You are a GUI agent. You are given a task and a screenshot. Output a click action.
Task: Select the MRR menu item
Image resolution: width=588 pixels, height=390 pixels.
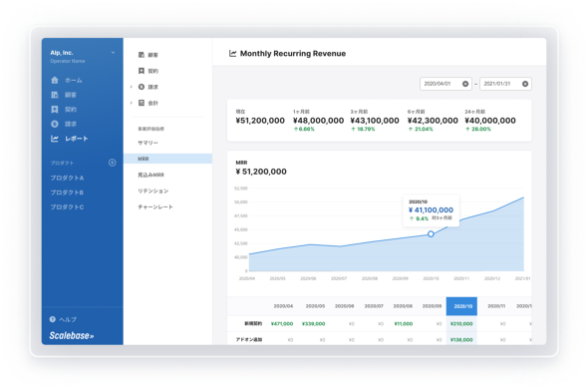tap(167, 159)
